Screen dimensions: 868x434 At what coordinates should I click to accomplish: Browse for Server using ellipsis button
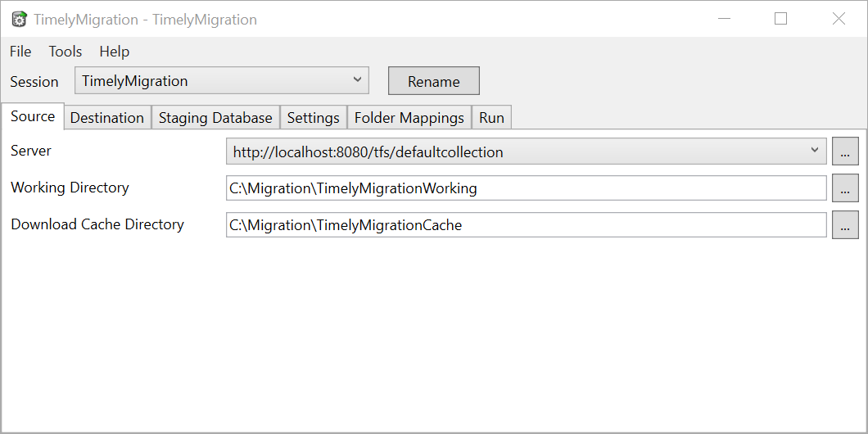coord(845,151)
